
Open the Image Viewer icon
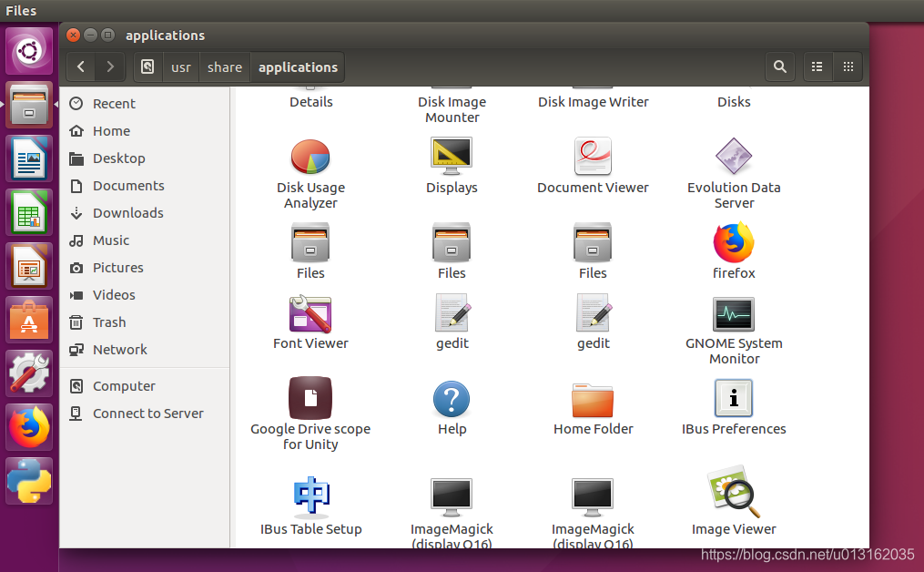[734, 492]
